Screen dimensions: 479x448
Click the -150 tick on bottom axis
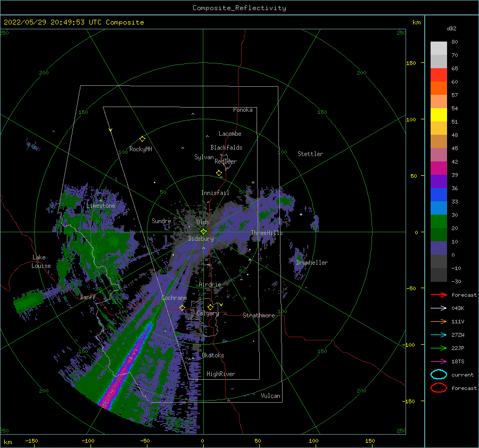click(31, 441)
